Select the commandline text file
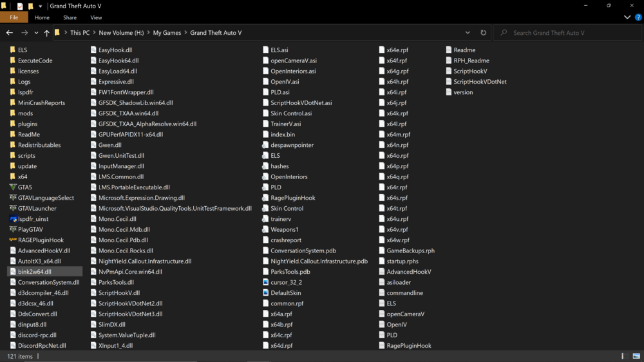The width and height of the screenshot is (644, 362). pos(401,293)
